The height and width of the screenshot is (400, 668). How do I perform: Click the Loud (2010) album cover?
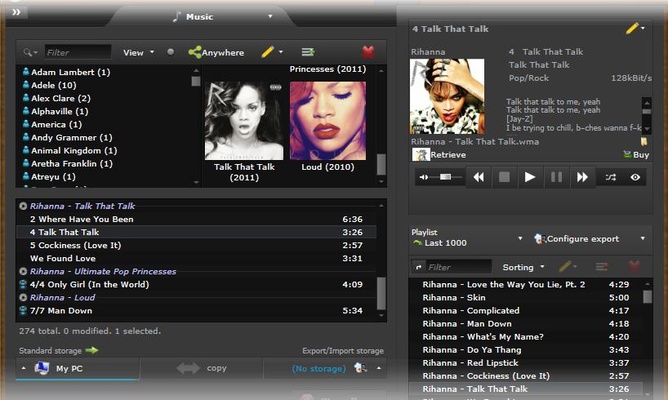coord(328,121)
